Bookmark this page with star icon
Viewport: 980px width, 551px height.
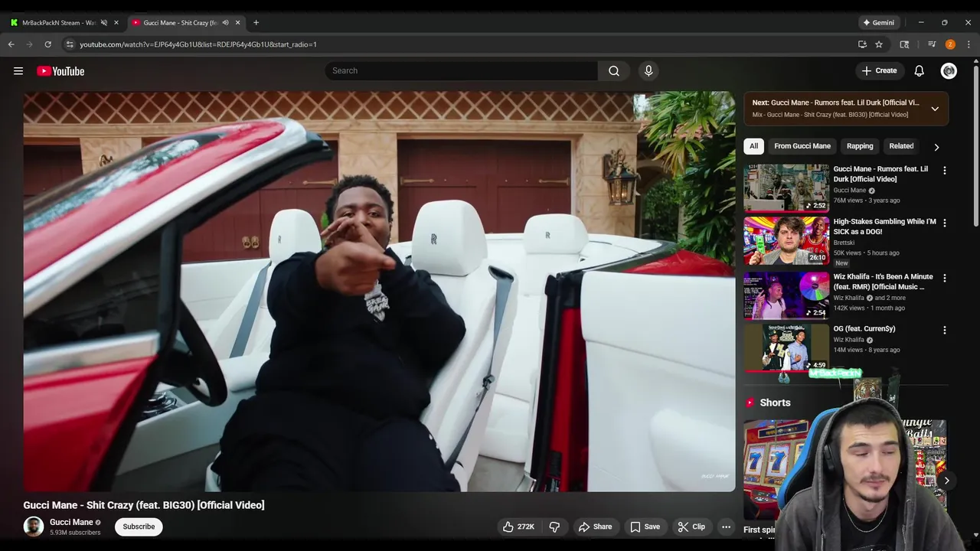tap(879, 44)
